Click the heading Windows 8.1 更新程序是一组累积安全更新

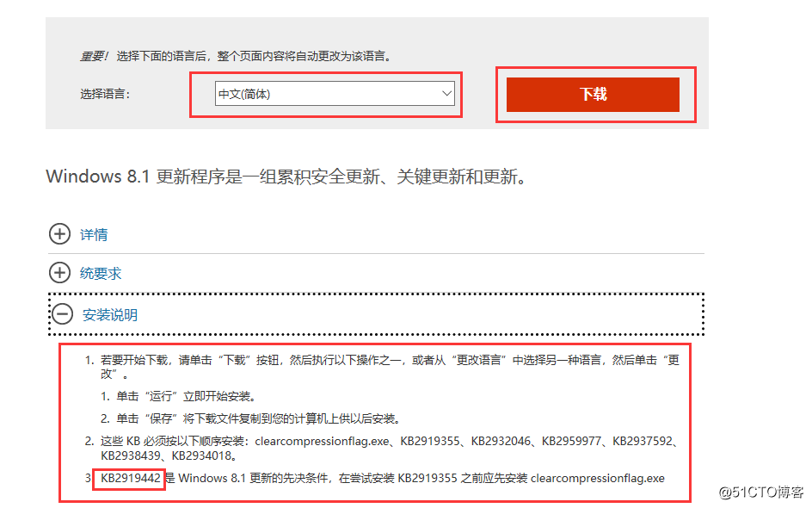tap(286, 177)
